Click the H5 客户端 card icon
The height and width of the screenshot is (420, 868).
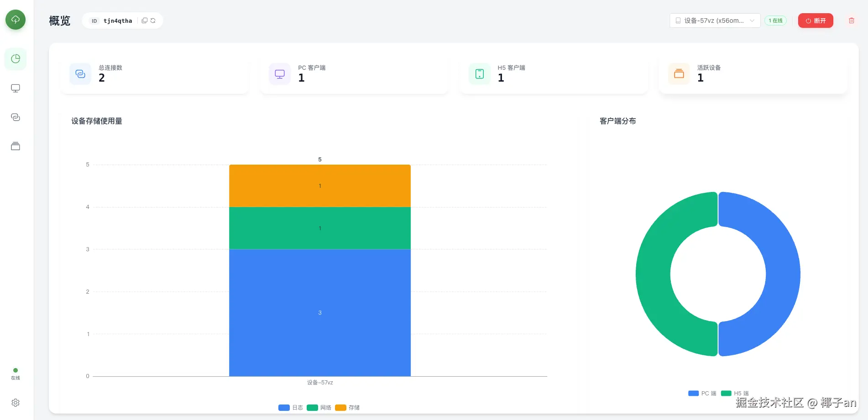(x=480, y=74)
